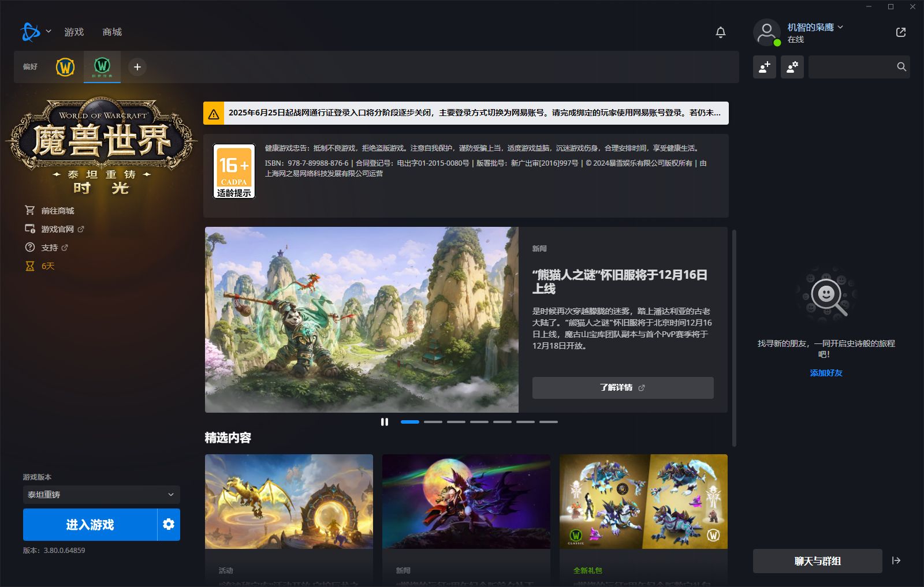Click the user profile avatar
Screen dimensions: 924x587
coord(767,32)
